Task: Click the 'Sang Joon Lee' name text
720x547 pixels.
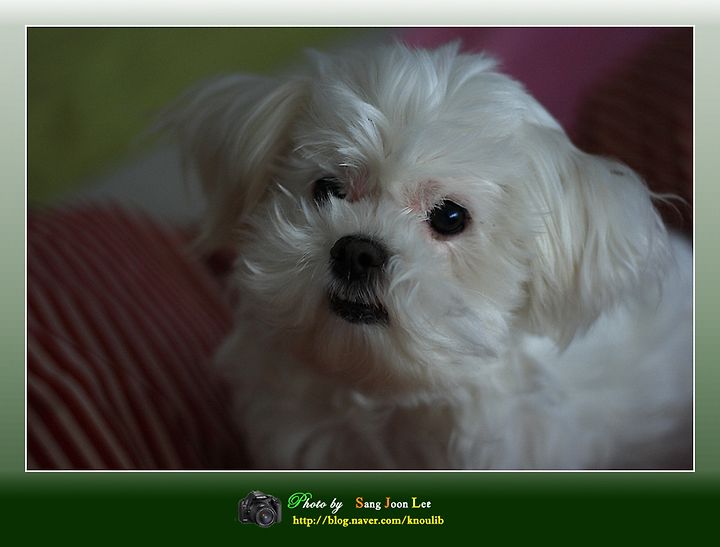Action: click(x=393, y=503)
